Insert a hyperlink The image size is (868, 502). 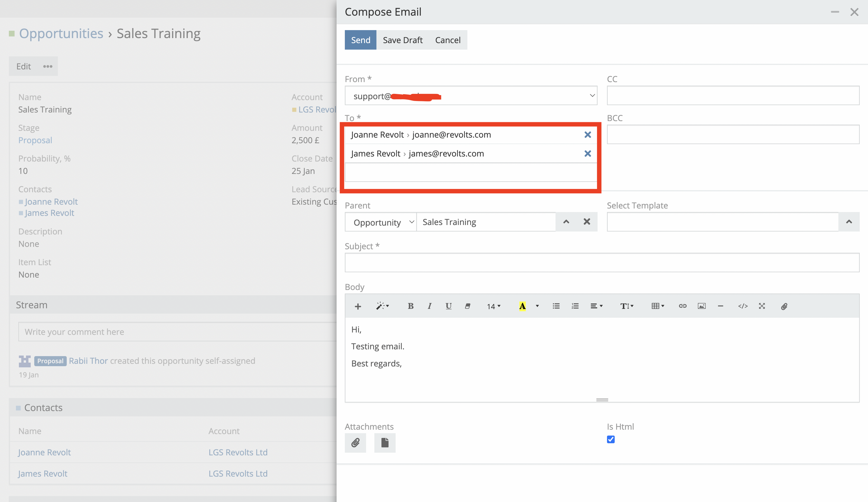(x=682, y=306)
